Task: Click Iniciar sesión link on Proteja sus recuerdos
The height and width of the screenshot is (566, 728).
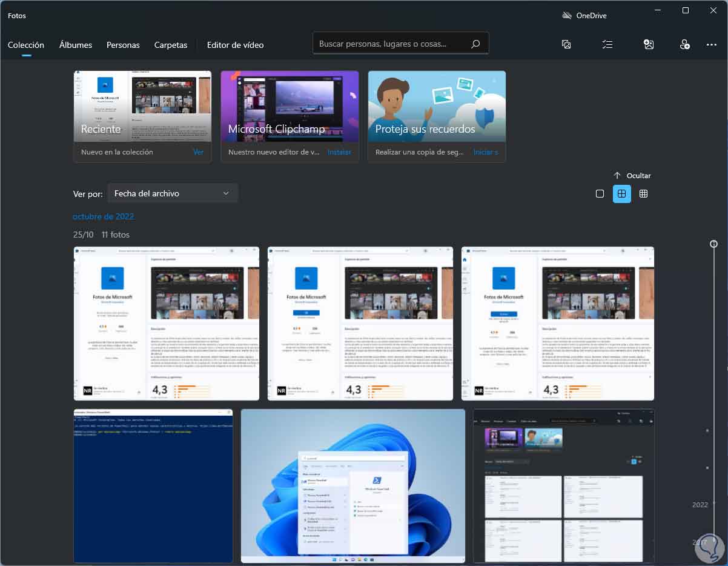Action: pyautogui.click(x=486, y=152)
